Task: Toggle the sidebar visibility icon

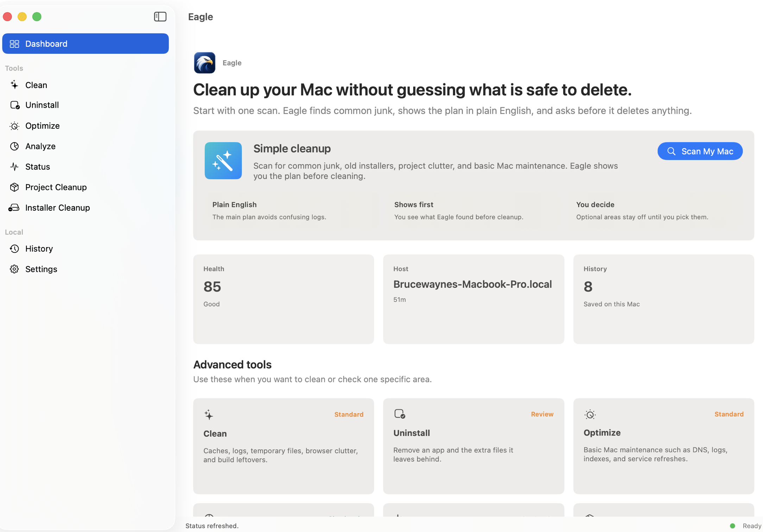Action: pyautogui.click(x=160, y=17)
